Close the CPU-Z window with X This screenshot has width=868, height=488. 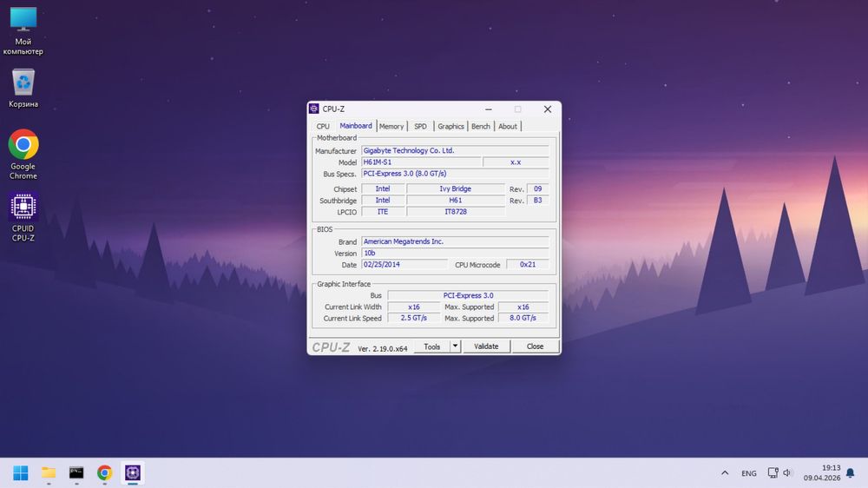[x=548, y=109]
